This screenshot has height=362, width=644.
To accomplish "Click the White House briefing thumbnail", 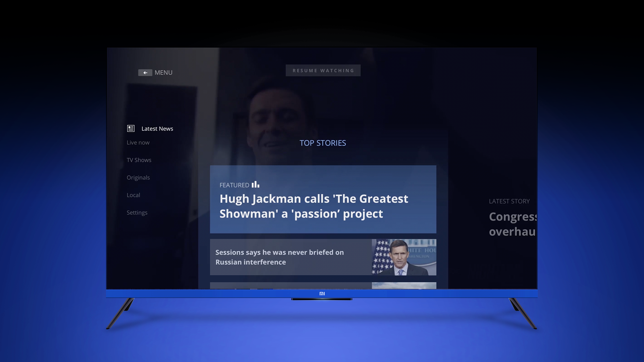I will coord(404,257).
